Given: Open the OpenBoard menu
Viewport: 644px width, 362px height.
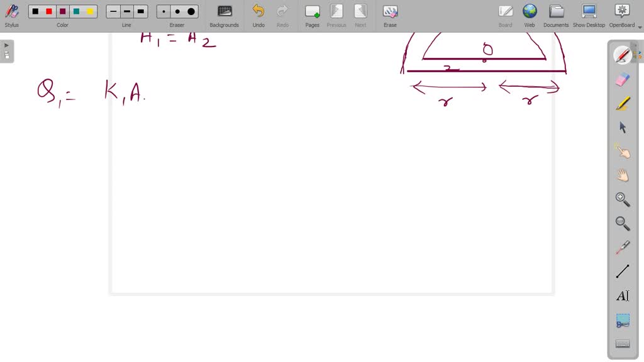Looking at the screenshot, I should pyautogui.click(x=622, y=16).
